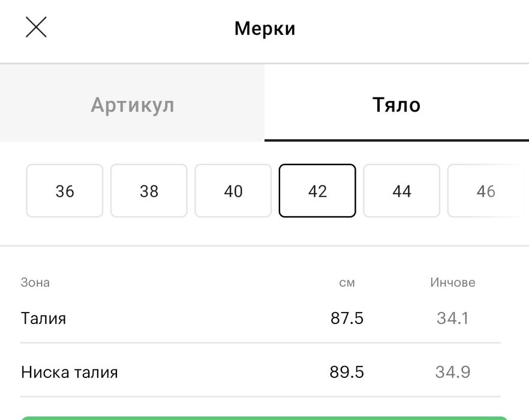Pick the selected size 42 box
The image size is (529, 420).
[317, 191]
